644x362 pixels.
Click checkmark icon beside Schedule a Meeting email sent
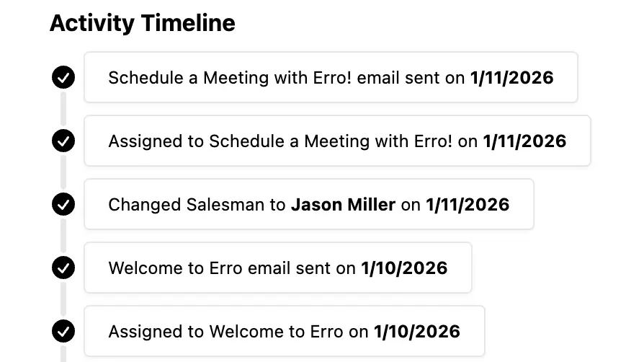coord(63,77)
